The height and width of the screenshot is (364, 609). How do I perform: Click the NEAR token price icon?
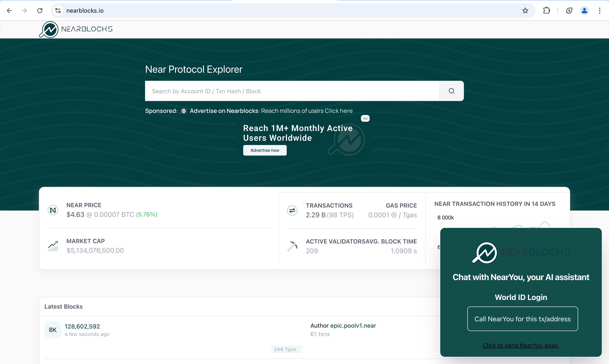(x=53, y=210)
